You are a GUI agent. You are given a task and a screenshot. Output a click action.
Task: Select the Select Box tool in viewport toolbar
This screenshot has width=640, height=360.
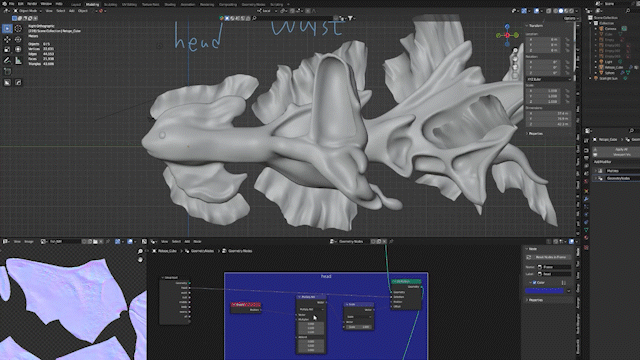click(x=7, y=28)
